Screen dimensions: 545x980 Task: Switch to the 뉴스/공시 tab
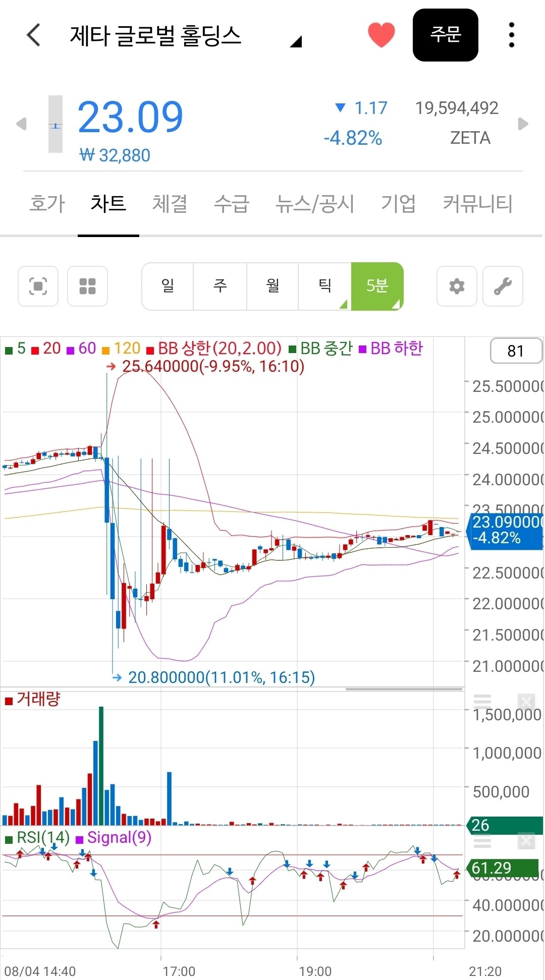315,204
